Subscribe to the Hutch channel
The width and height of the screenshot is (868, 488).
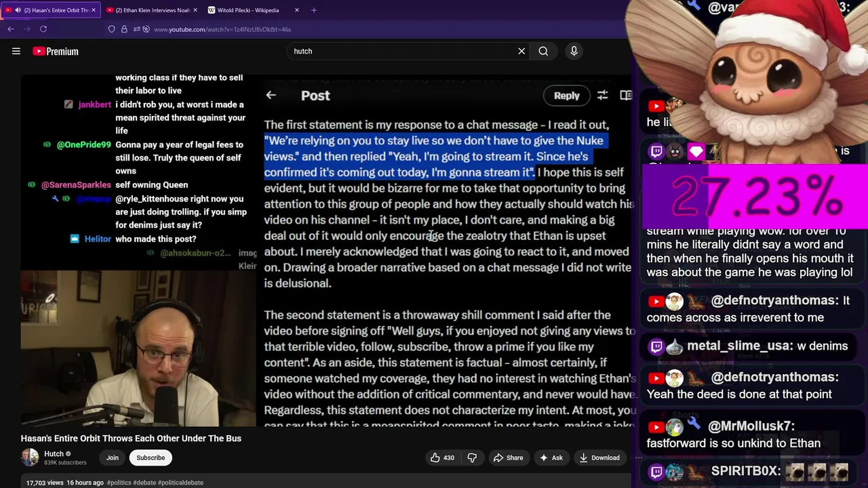pyautogui.click(x=151, y=457)
